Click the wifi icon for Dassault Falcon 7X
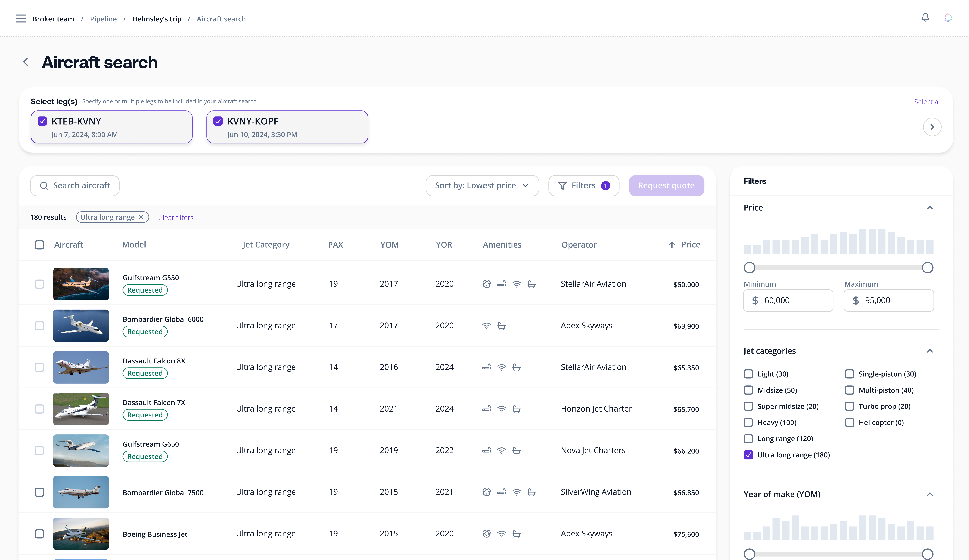Screen dimensions: 969x560 coord(502,409)
